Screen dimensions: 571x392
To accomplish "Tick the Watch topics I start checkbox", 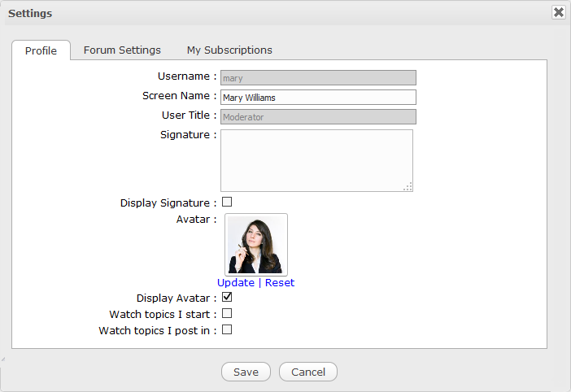I will [227, 313].
